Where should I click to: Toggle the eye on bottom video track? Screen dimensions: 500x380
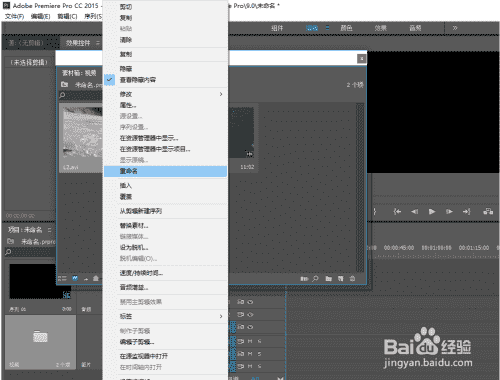pyautogui.click(x=250, y=327)
